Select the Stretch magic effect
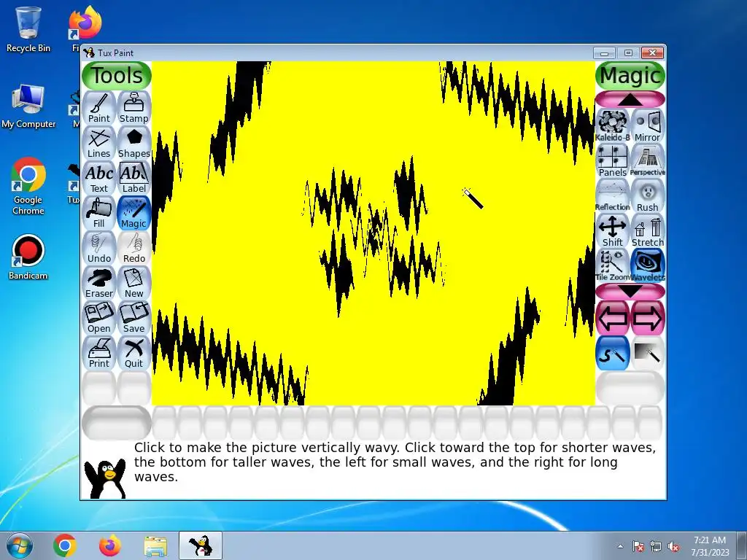Image resolution: width=747 pixels, height=560 pixels. click(x=648, y=230)
